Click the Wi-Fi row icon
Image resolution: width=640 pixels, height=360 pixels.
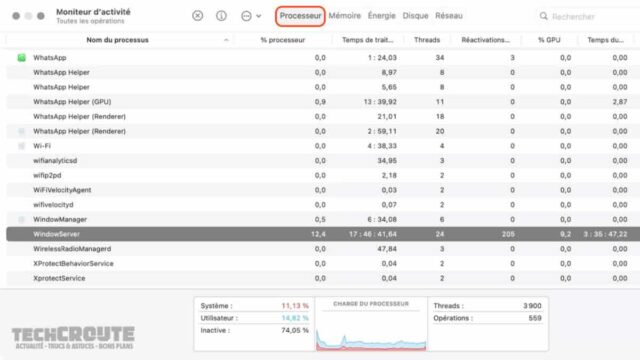pyautogui.click(x=22, y=146)
